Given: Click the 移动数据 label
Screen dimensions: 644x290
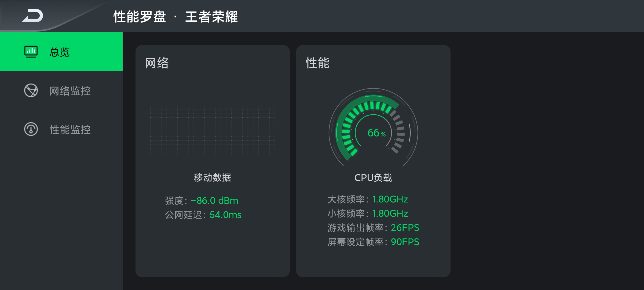Looking at the screenshot, I should click(x=212, y=177).
